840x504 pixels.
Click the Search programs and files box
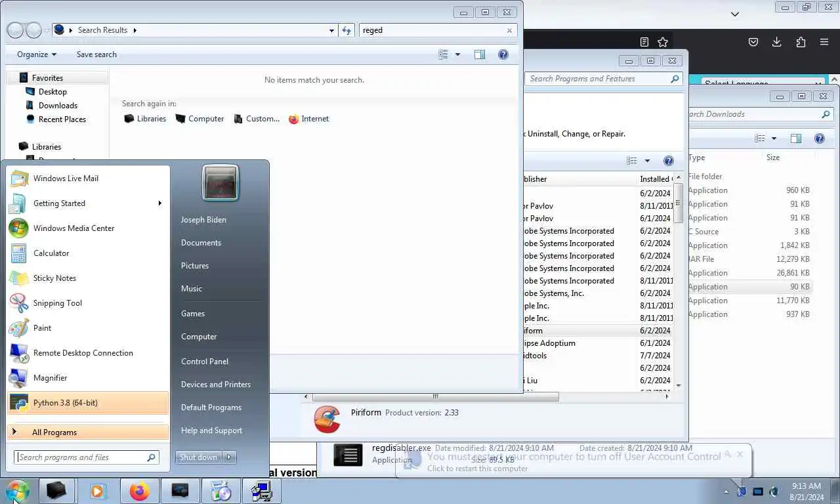[x=85, y=457]
